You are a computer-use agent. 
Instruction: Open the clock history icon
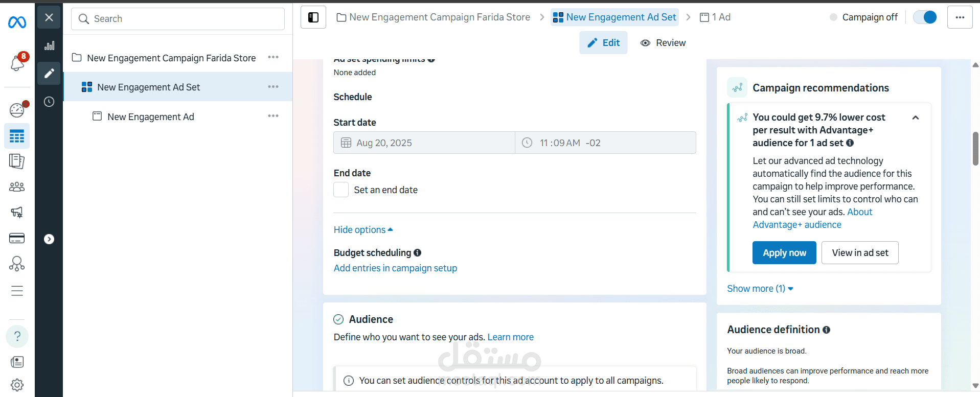tap(49, 102)
